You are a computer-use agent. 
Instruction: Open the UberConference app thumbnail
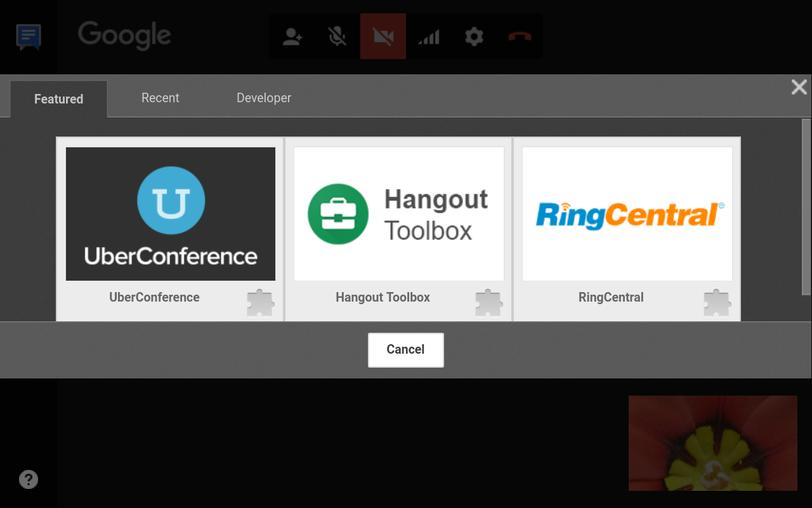point(171,214)
